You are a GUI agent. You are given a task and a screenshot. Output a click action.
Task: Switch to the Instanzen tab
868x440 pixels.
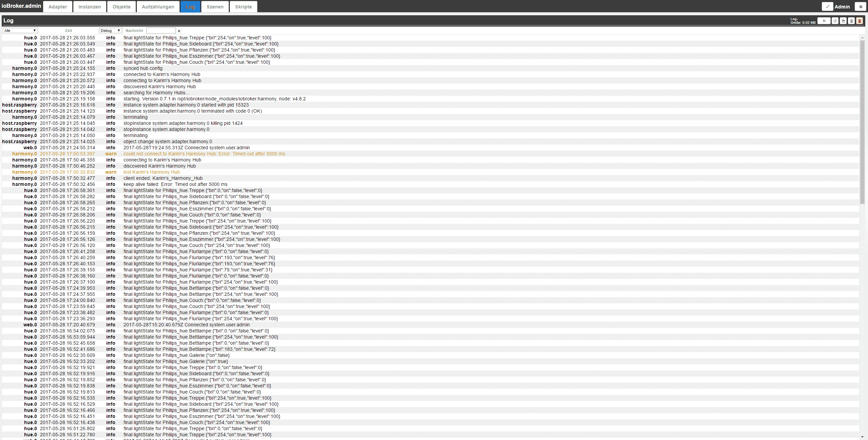tap(90, 6)
